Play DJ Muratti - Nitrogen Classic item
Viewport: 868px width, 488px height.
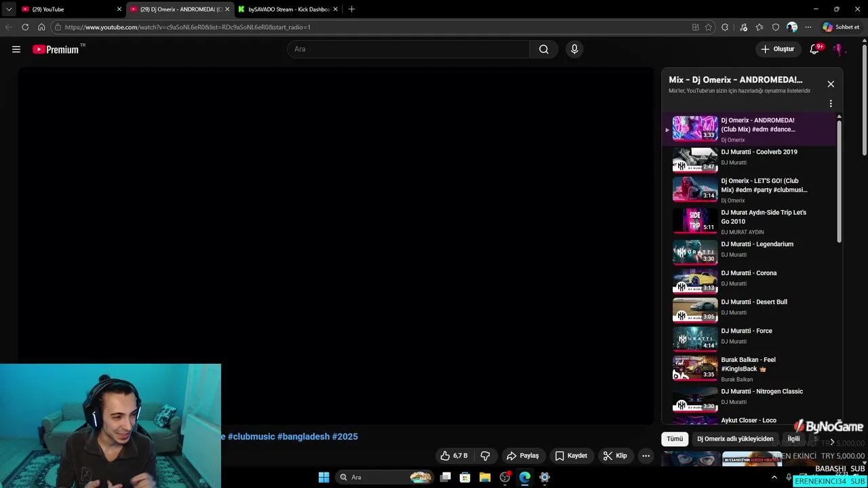[x=749, y=399]
